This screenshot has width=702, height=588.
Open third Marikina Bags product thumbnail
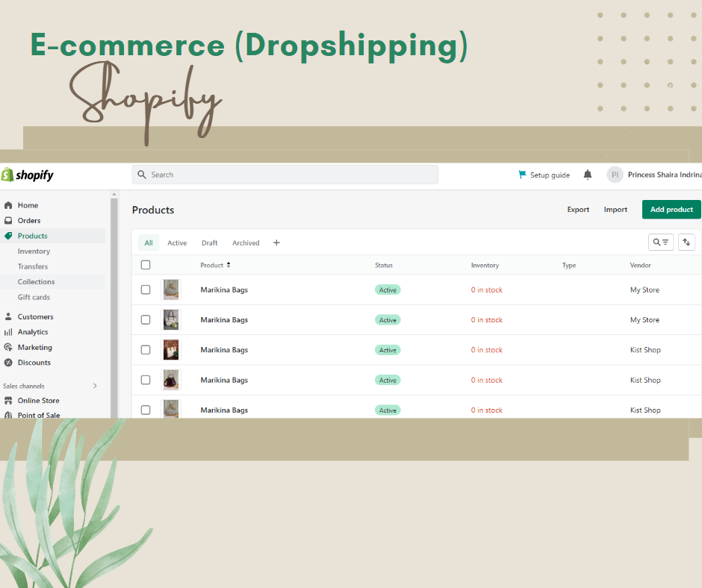(x=171, y=349)
